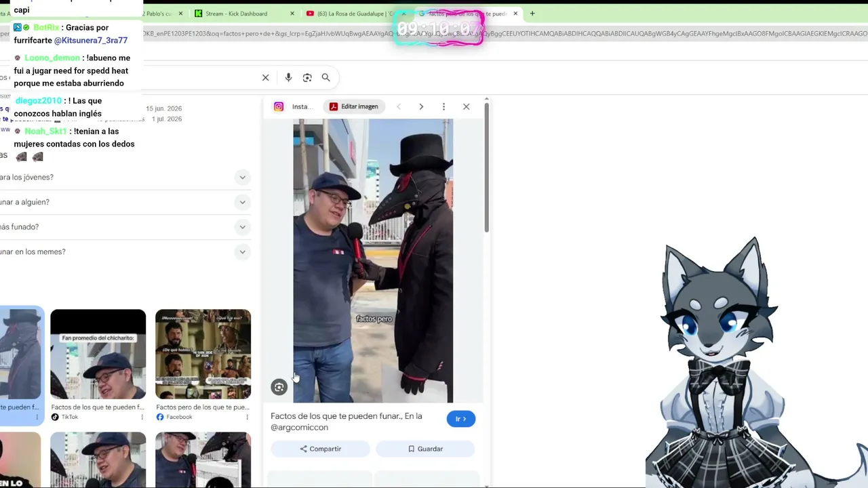Image resolution: width=868 pixels, height=488 pixels.
Task: Click the Facebook logo under the result
Action: pyautogui.click(x=160, y=417)
